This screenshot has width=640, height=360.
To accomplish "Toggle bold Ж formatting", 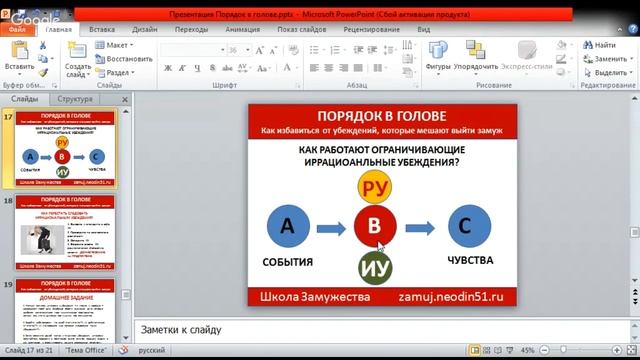I will point(168,68).
